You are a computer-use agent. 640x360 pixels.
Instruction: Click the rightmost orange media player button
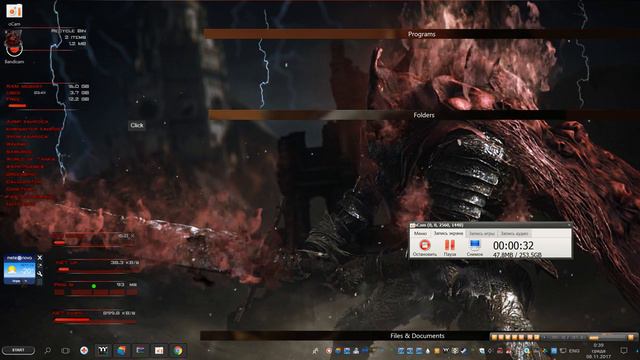click(631, 337)
